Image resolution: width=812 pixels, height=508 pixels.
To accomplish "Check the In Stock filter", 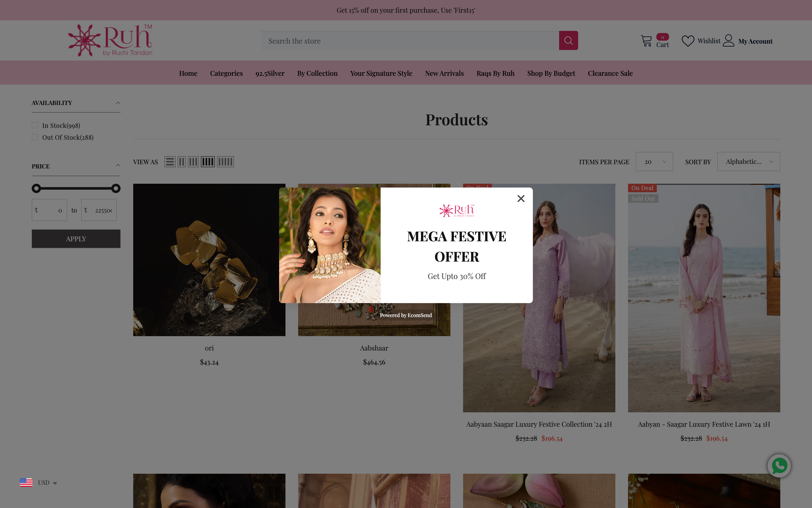I will 35,125.
